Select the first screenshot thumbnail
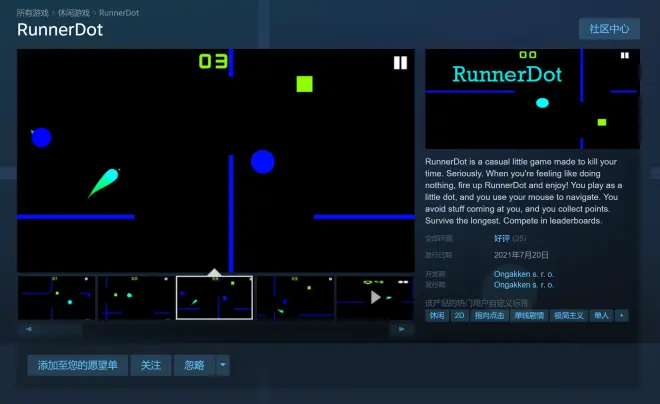660x404 pixels. 56,298
